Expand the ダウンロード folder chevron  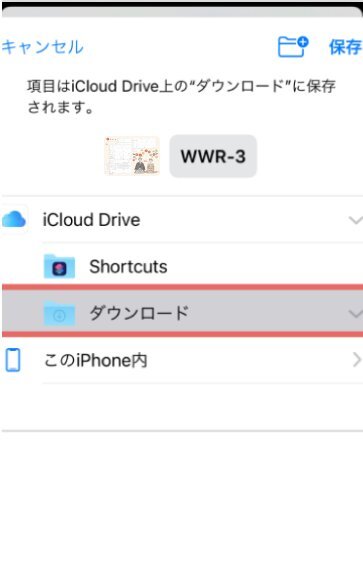pyautogui.click(x=355, y=314)
